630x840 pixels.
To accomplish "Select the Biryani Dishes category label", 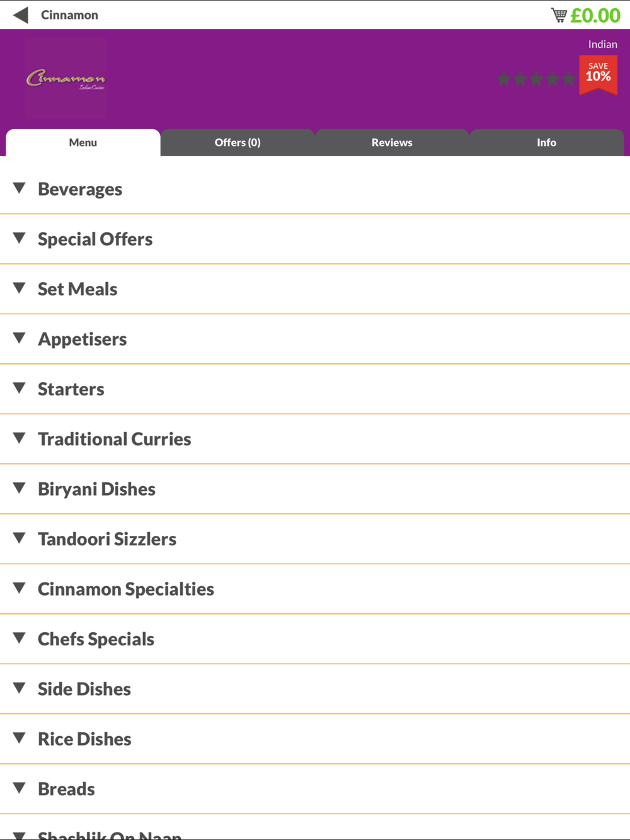I will click(x=96, y=489).
